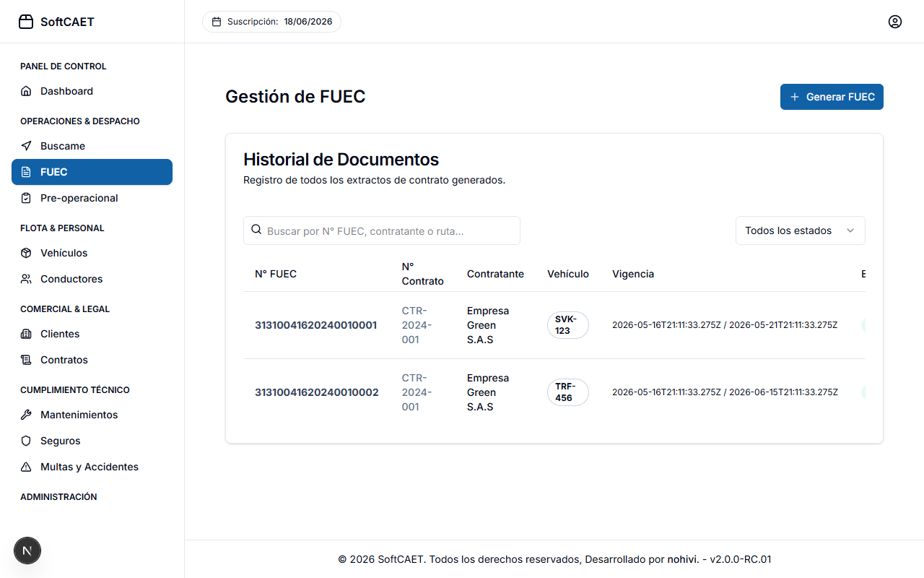Viewport: 924px width, 578px height.
Task: Select Pre-operacional in sidebar
Action: pos(92,198)
